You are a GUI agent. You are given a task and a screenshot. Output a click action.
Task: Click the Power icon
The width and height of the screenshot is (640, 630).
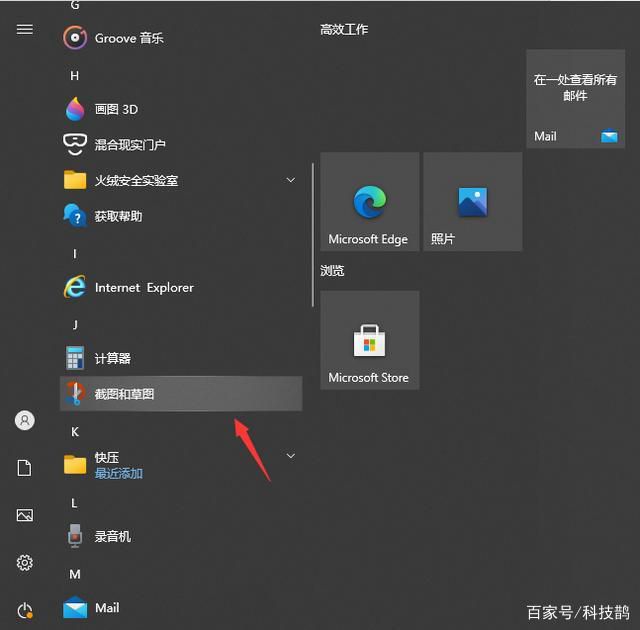[x=24, y=611]
